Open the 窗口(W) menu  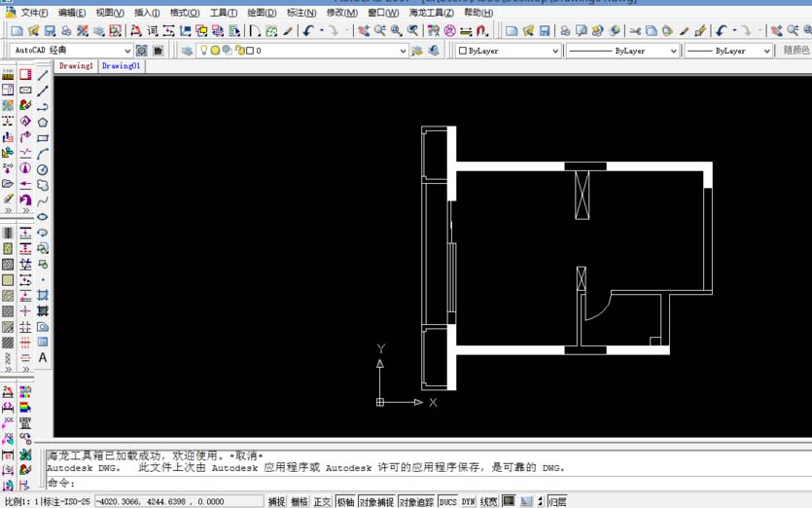tap(383, 13)
